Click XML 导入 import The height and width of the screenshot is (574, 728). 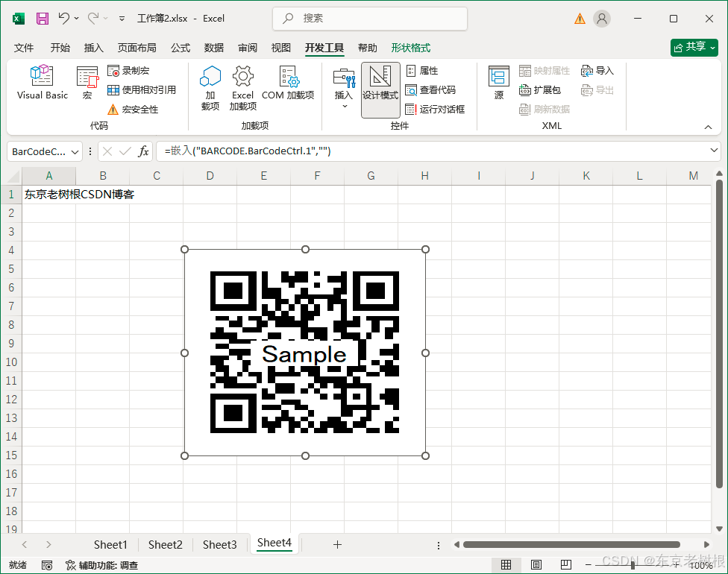[597, 71]
